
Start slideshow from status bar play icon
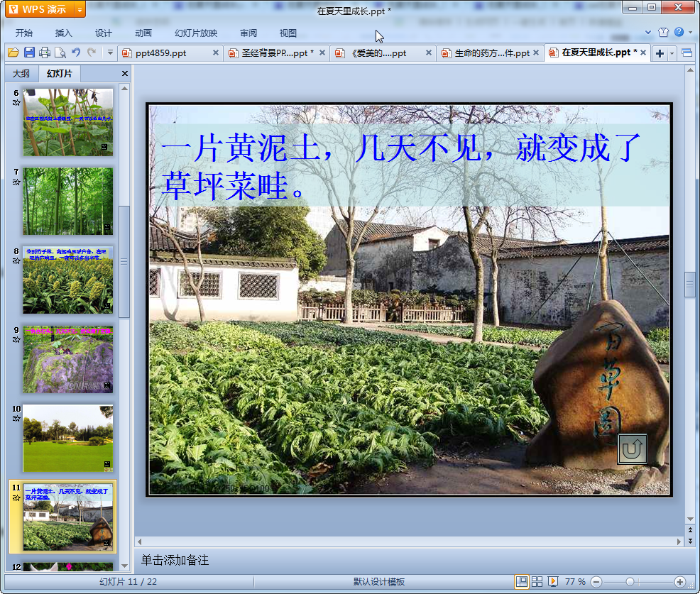tap(552, 581)
